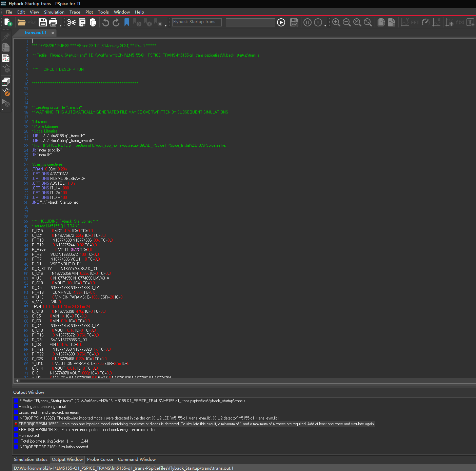Close the trans.out.1 tab
The width and height of the screenshot is (476, 471).
(53, 33)
